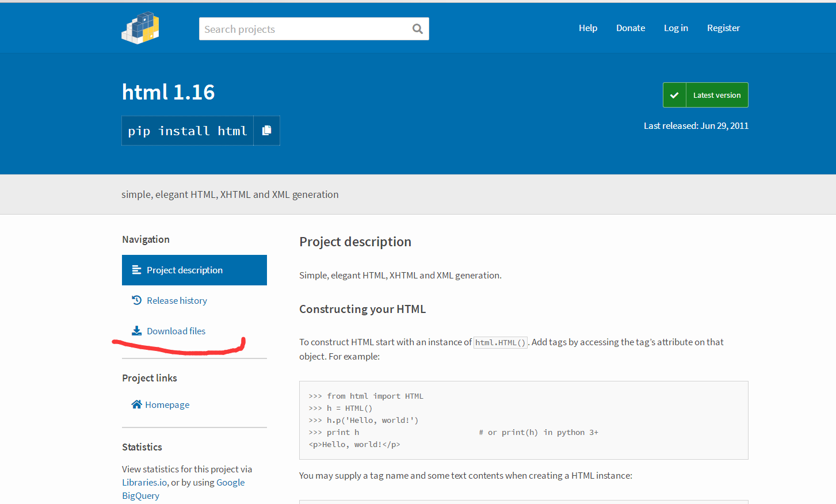Click the Release history clock icon
The image size is (836, 504).
(136, 300)
